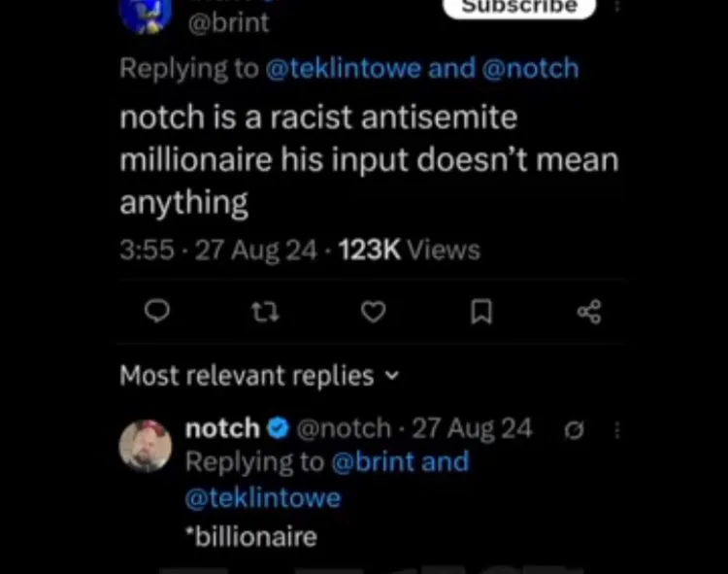Viewport: 728px width, 574px height.
Task: Click chevron next to Most relevant replies
Action: [x=392, y=375]
